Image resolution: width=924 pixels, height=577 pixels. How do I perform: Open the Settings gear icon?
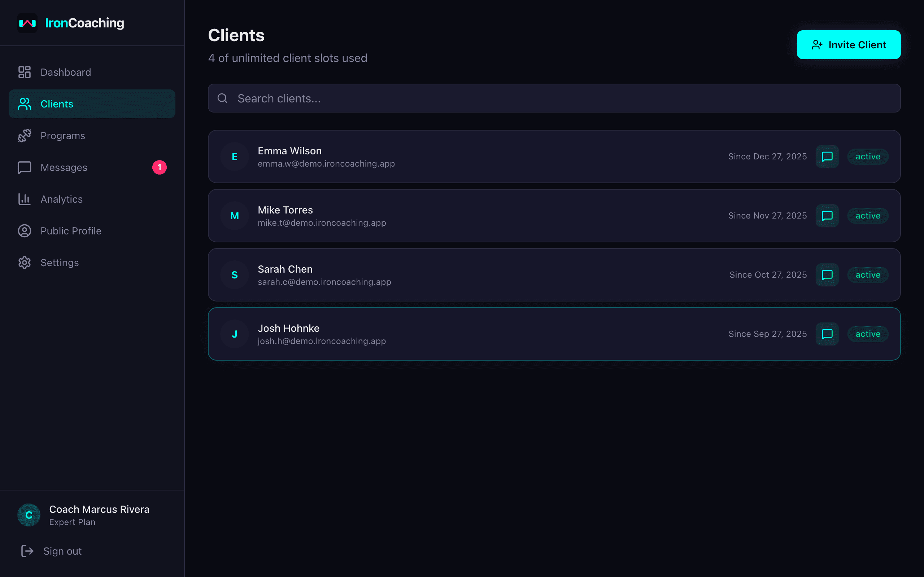[x=25, y=262]
